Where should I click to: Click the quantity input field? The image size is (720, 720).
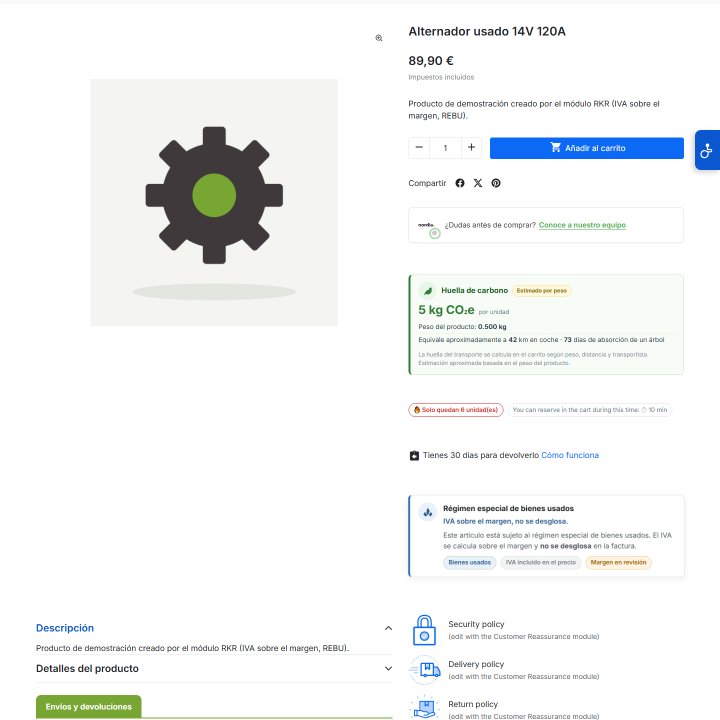[x=445, y=148]
